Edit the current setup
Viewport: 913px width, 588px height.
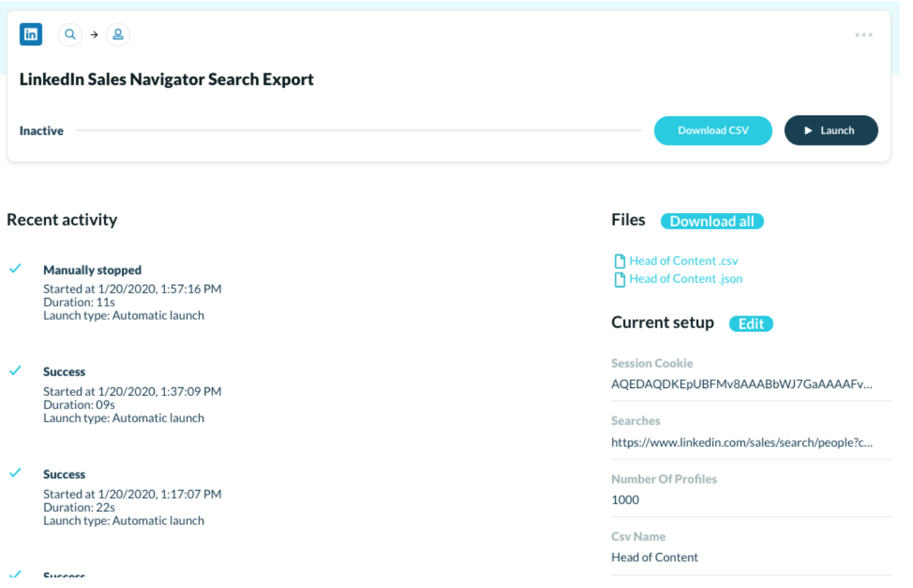[751, 324]
